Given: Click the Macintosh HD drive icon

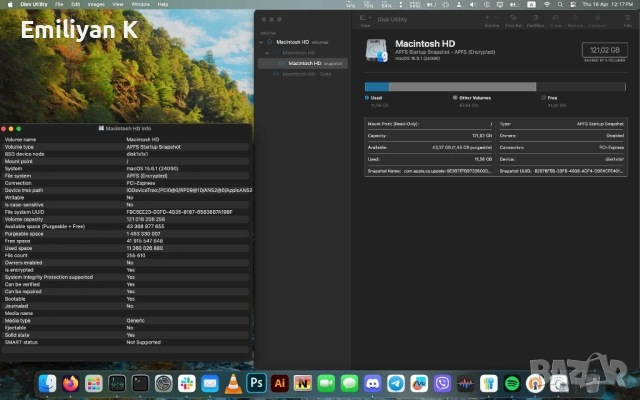Looking at the screenshot, I should click(x=376, y=51).
